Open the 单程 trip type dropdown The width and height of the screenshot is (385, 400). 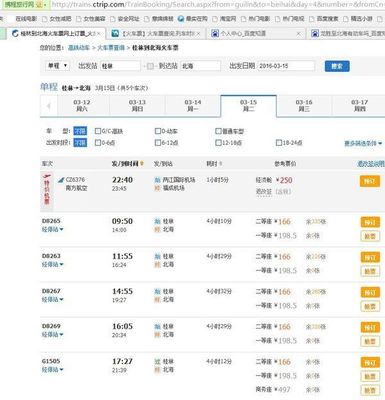click(x=58, y=66)
